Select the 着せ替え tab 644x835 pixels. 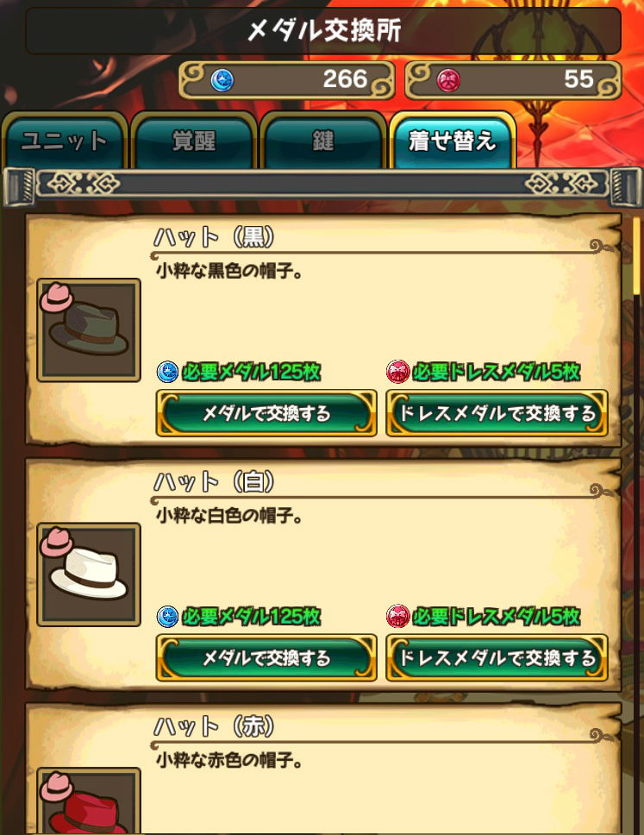(x=453, y=141)
